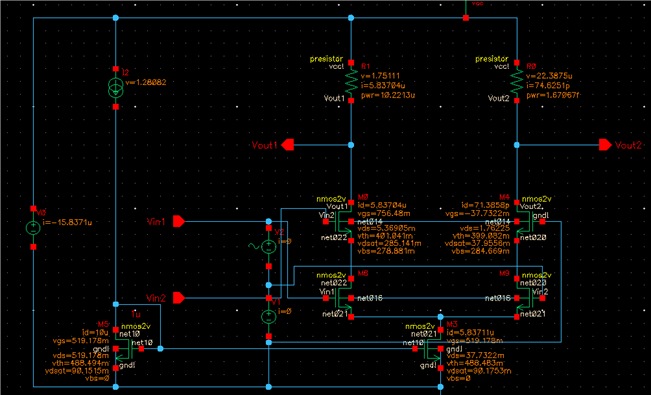This screenshot has height=395, width=651.
Task: Click the R0 resistor symbol
Action: click(x=517, y=81)
